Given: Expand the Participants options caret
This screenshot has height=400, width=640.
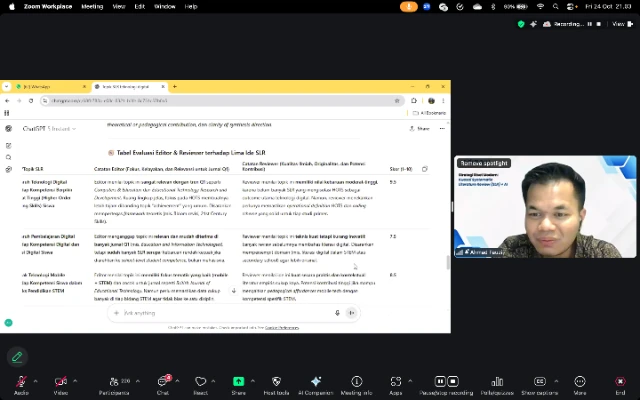Looking at the screenshot, I should coord(138,381).
